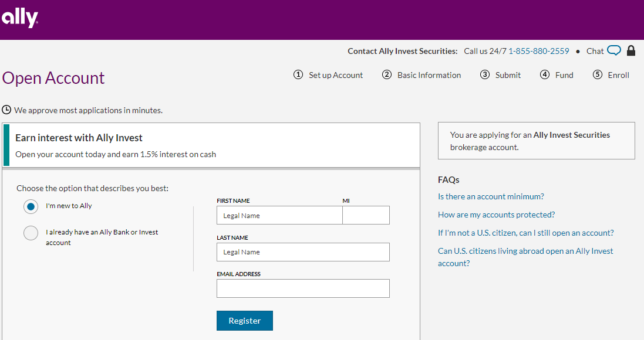644x340 pixels.
Task: Go to step 5 Enroll
Action: 611,75
